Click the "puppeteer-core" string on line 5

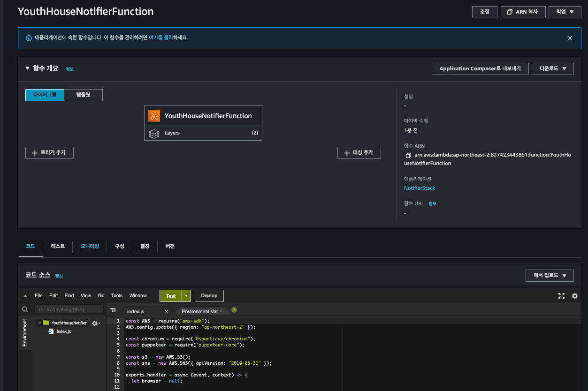tap(217, 345)
